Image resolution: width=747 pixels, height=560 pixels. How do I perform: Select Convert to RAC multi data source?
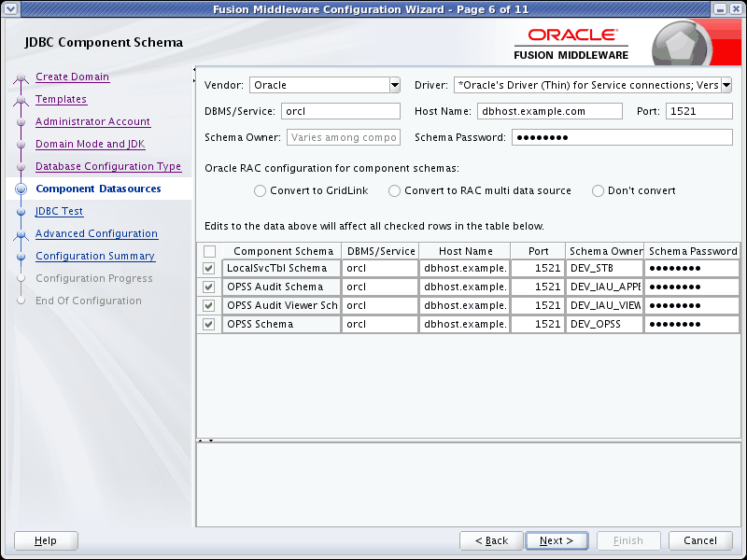394,191
